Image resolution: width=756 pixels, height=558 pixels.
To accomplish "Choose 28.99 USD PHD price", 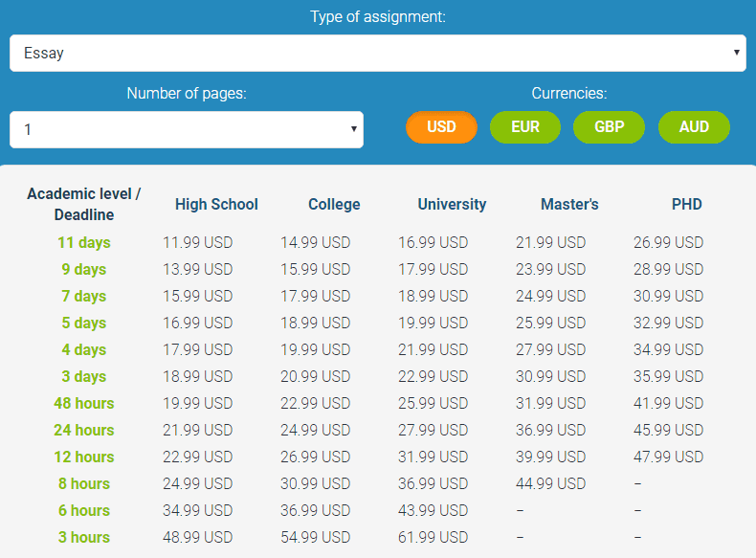I will 668,269.
